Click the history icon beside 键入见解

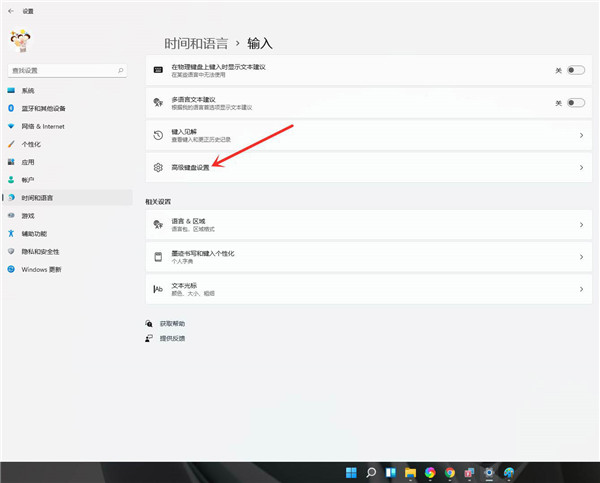point(157,134)
